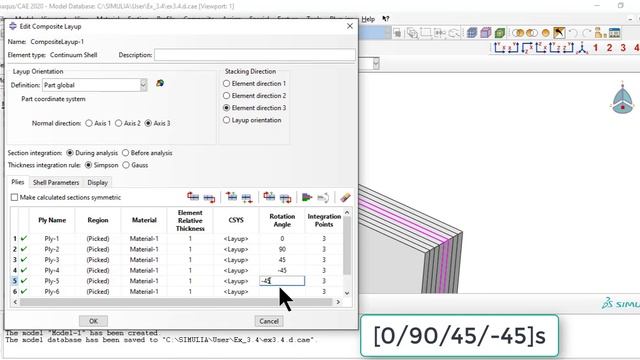Choose Axis 3 as normal direction
The image size is (640, 360).
tap(148, 123)
